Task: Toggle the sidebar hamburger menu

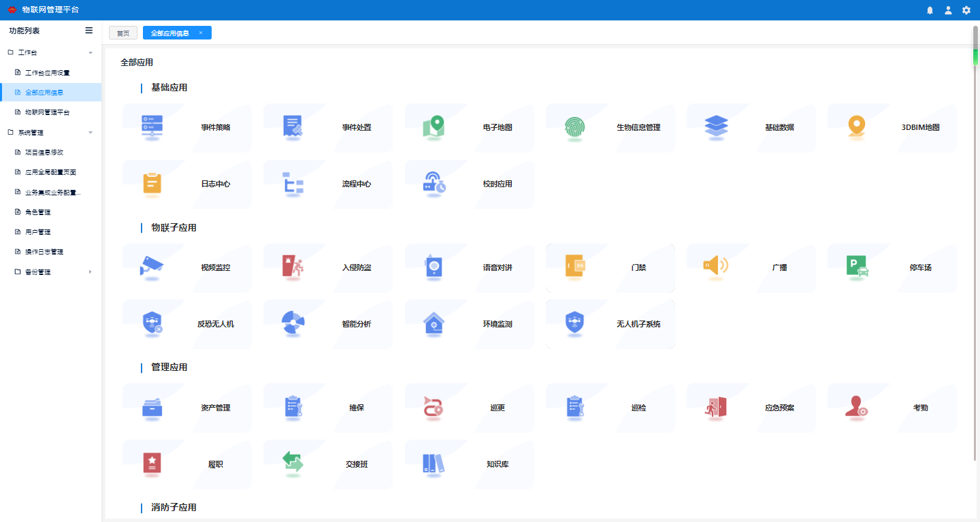Action: coord(88,31)
